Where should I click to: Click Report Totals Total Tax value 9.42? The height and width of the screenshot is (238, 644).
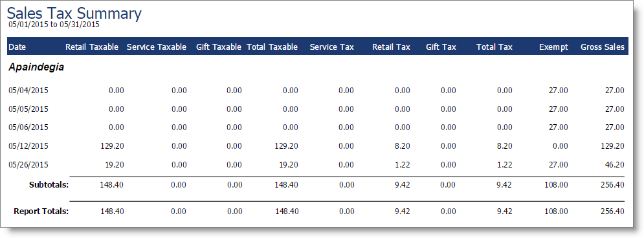pos(504,211)
